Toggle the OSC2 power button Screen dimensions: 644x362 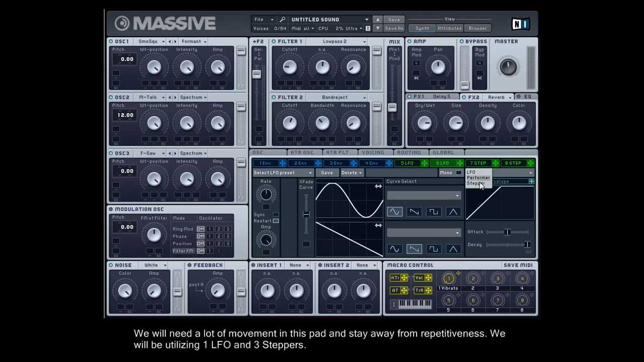[111, 98]
